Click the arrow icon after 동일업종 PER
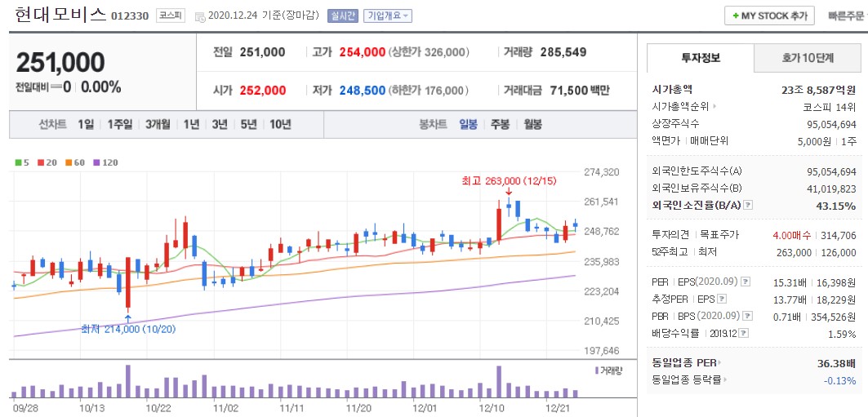Screen dimensions: 868x417 click(x=720, y=363)
